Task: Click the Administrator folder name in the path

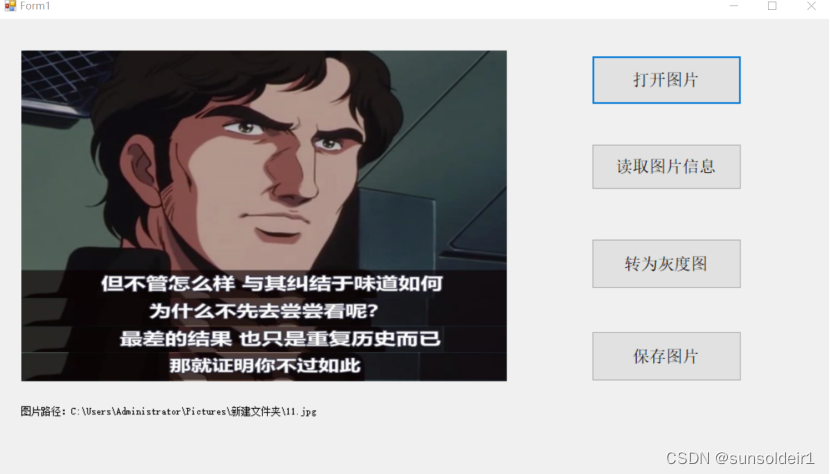Action: [149, 412]
